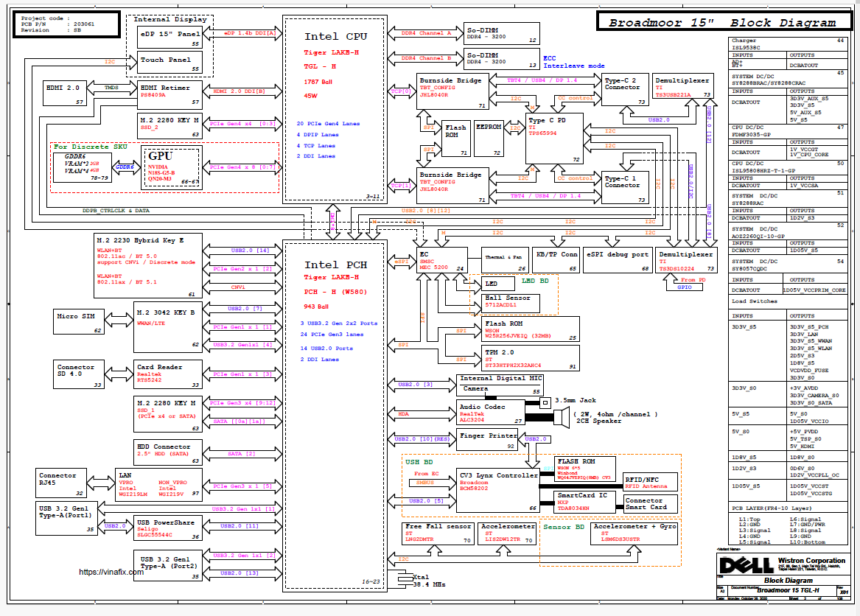The width and height of the screenshot is (860, 616).
Task: Click the Intel PCH block title
Action: tap(335, 265)
